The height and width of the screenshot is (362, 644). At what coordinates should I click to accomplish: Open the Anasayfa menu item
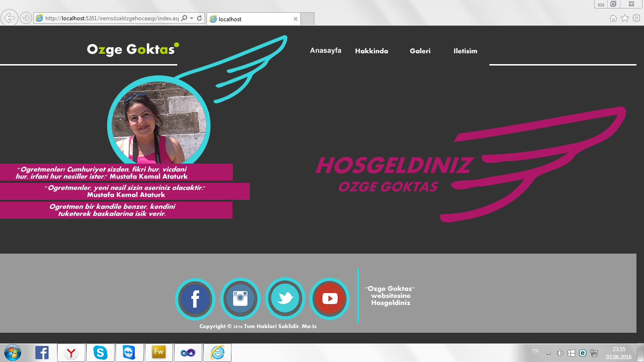point(326,50)
